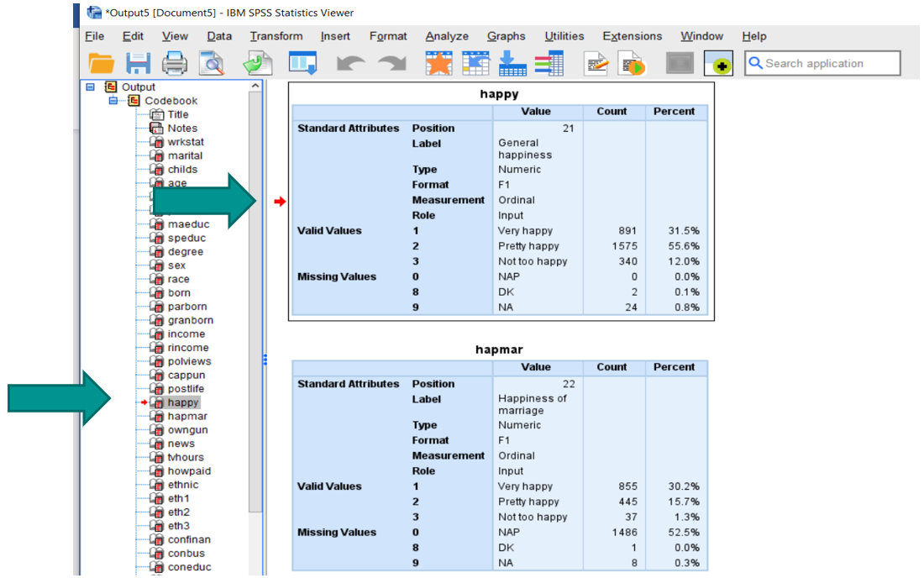Viewport: 924px width, 578px height.
Task: Click the Print toolbar icon
Action: pyautogui.click(x=175, y=63)
